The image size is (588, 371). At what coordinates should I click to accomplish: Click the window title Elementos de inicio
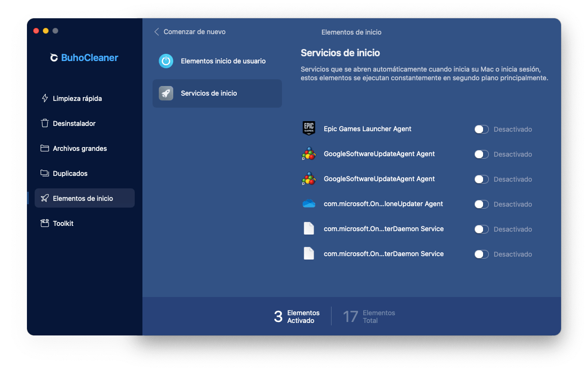tap(351, 32)
